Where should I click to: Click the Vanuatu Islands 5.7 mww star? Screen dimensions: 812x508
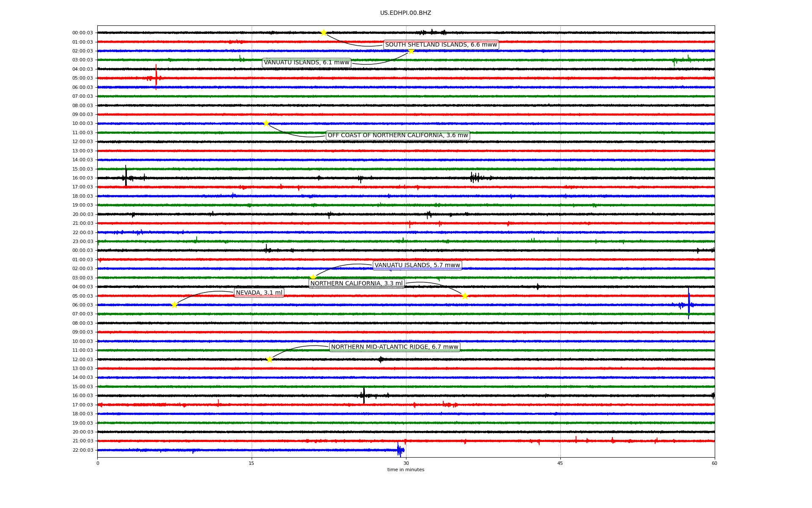(x=313, y=278)
